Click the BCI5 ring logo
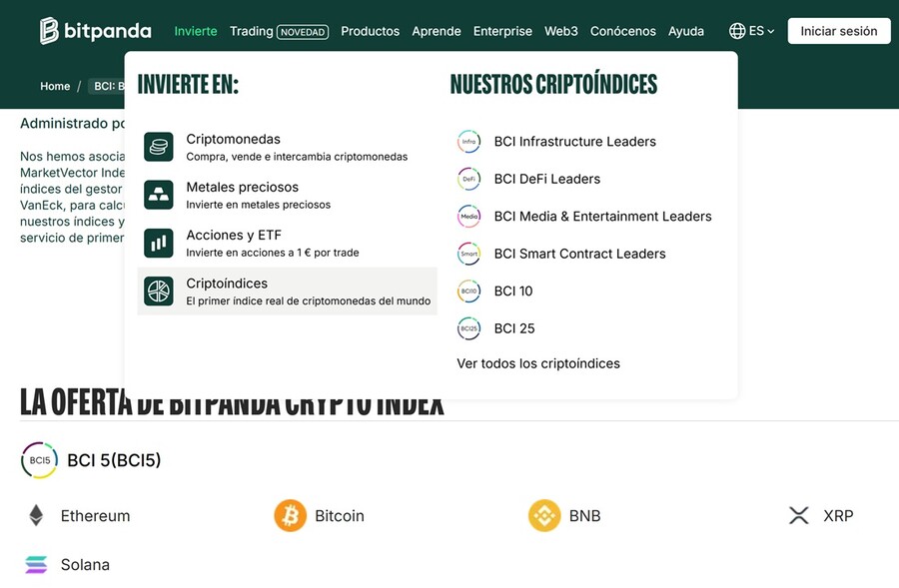Image resolution: width=899 pixels, height=588 pixels. coord(40,460)
